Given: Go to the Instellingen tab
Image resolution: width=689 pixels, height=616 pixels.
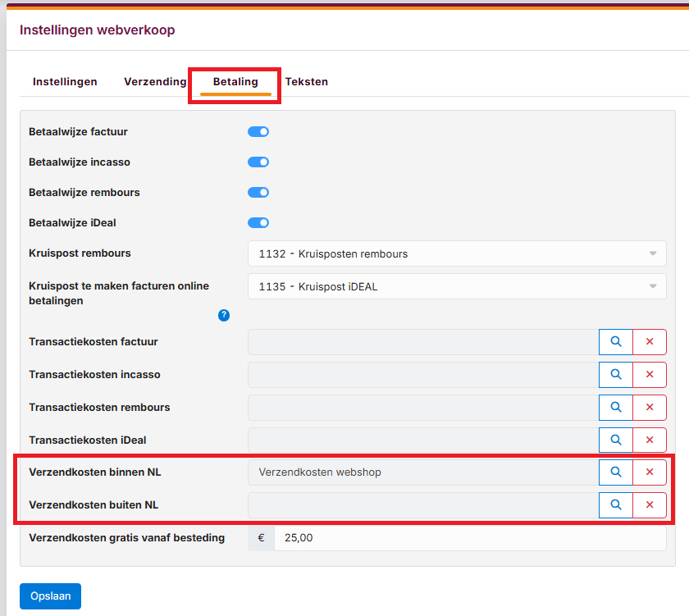Looking at the screenshot, I should coord(65,82).
